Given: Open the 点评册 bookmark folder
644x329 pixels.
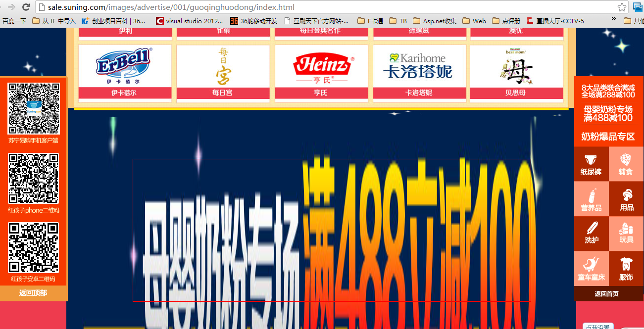Looking at the screenshot, I should [506, 21].
